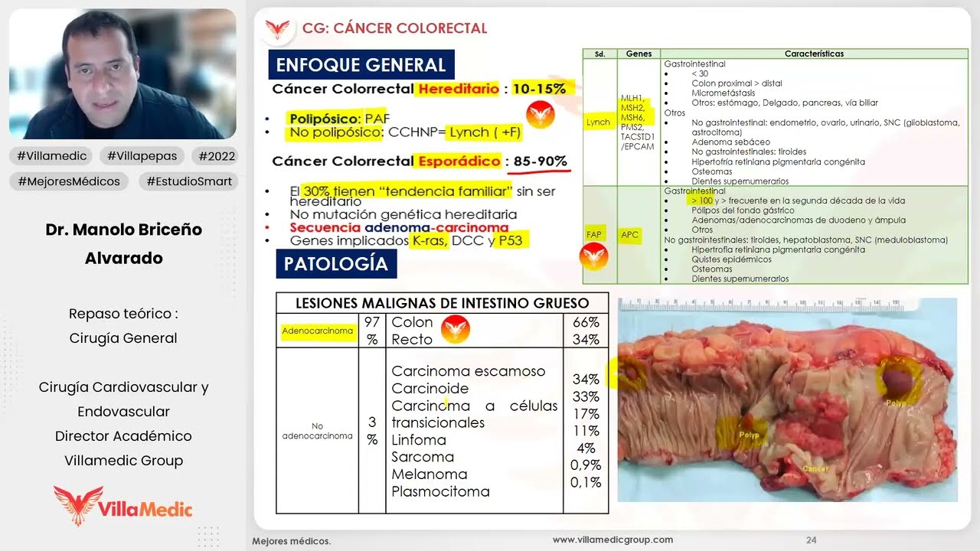The width and height of the screenshot is (980, 551).
Task: Click the Polipósico: PAF bullet
Action: pos(339,119)
